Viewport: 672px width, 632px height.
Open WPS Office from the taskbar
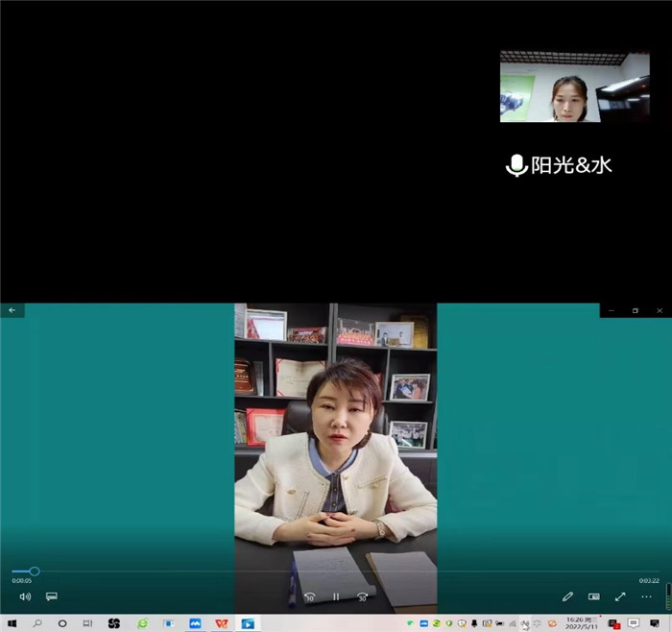pyautogui.click(x=222, y=623)
